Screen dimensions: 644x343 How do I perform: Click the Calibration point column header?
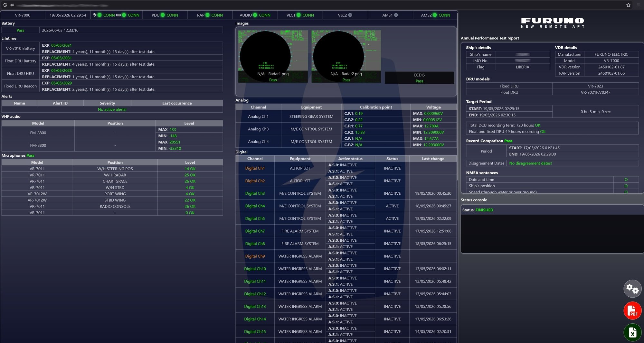pos(376,107)
